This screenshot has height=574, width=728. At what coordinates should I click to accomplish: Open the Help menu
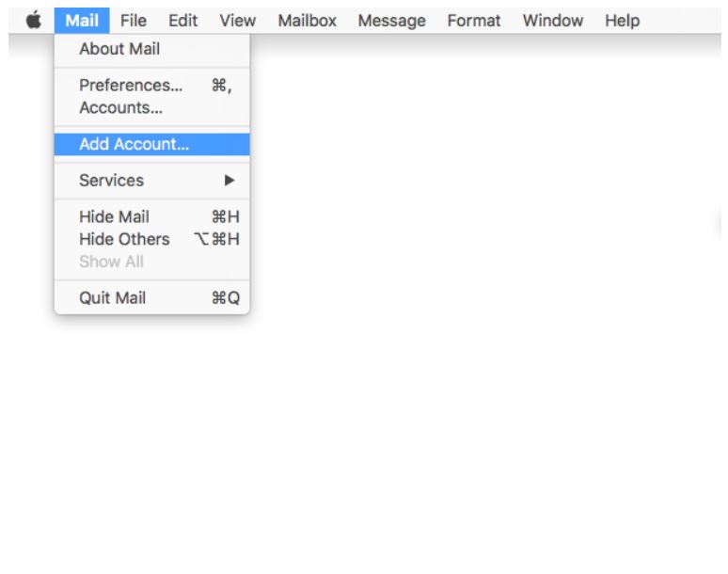coord(622,21)
